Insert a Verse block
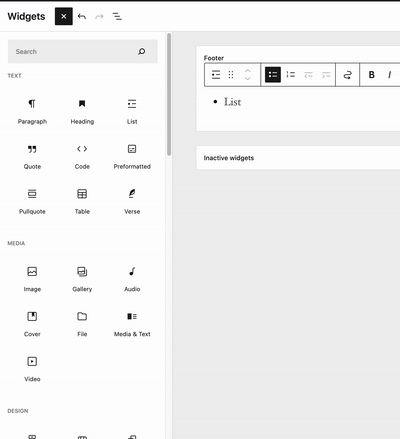 (132, 202)
